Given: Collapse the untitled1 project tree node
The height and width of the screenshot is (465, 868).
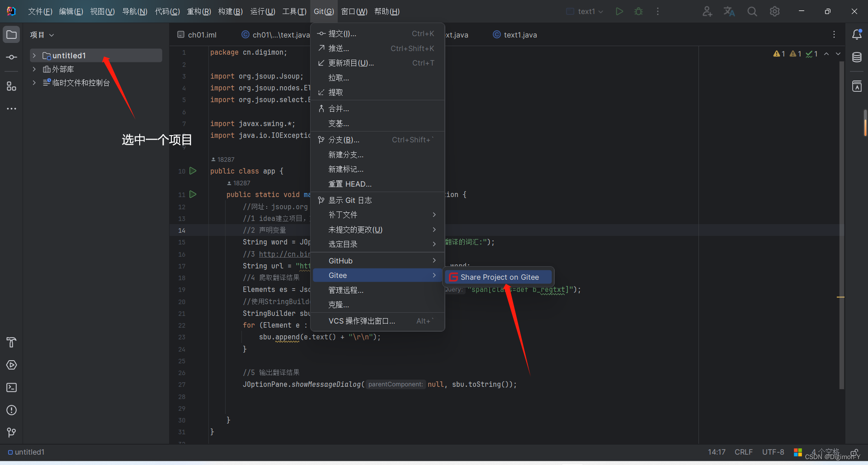Looking at the screenshot, I should point(35,55).
